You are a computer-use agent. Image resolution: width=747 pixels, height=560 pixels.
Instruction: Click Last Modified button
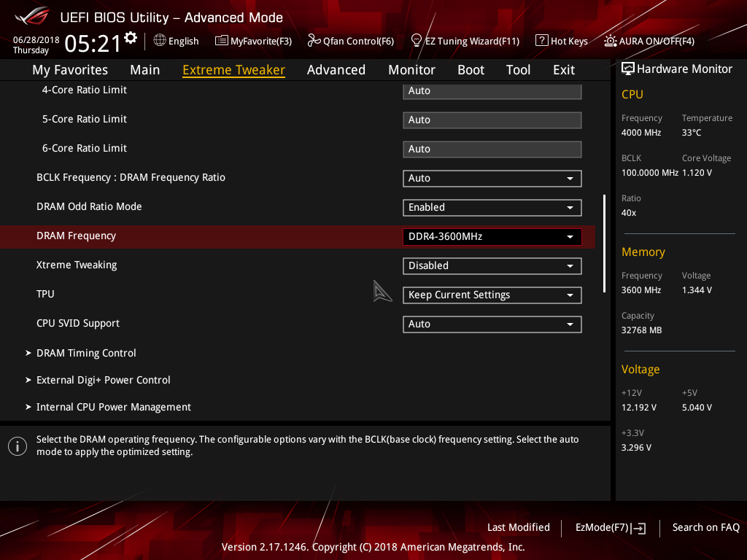519,527
